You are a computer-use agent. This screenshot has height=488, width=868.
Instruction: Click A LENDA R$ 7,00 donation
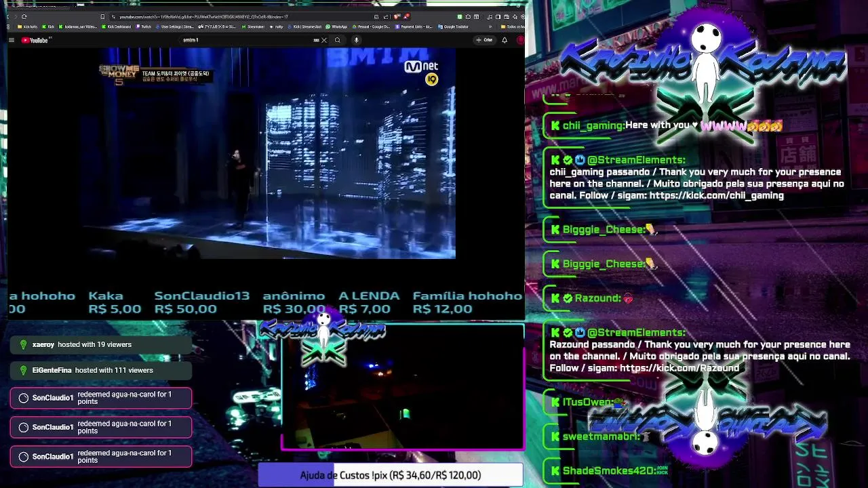[x=369, y=302]
